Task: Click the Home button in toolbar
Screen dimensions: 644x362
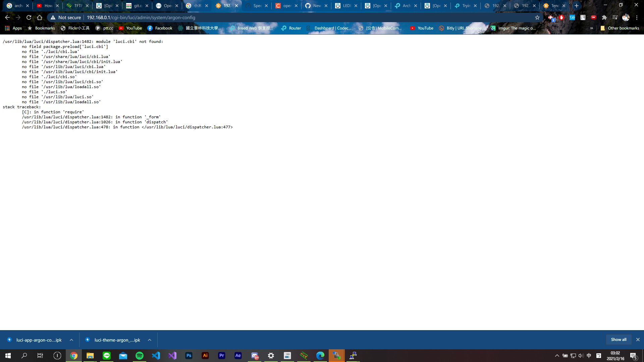Action: click(x=40, y=17)
